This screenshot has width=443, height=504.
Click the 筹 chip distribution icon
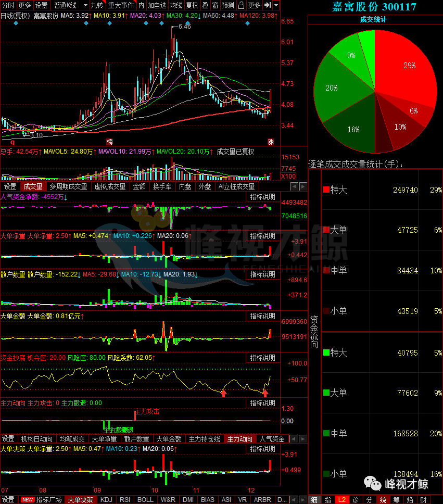[x=396, y=499]
